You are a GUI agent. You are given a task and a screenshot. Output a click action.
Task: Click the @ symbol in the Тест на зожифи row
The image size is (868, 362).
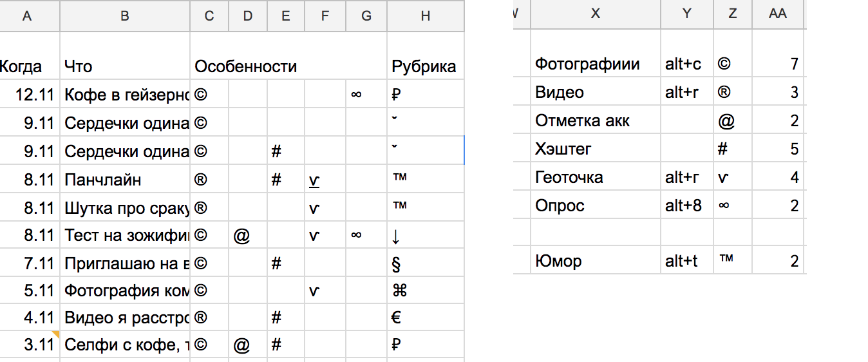[x=241, y=236]
